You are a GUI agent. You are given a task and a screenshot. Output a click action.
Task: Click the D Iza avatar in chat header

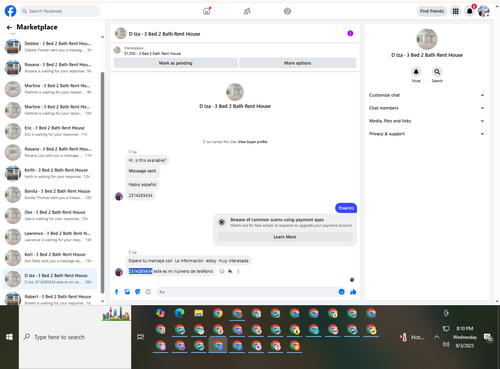(120, 33)
